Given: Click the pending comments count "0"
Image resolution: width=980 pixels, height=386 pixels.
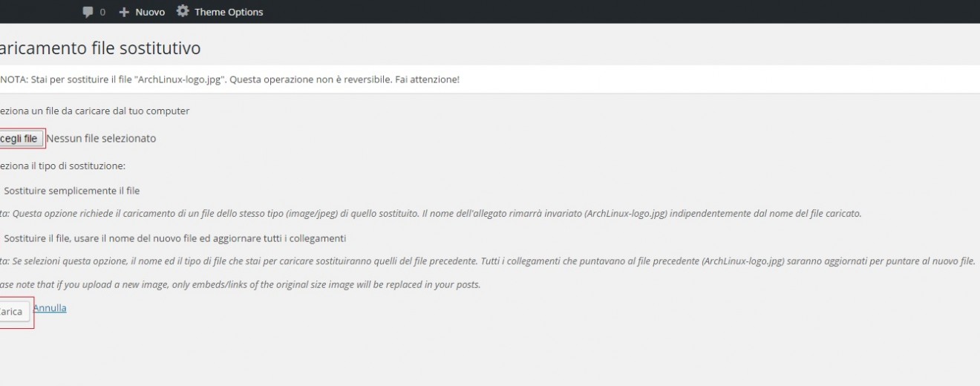Looking at the screenshot, I should click(x=102, y=12).
